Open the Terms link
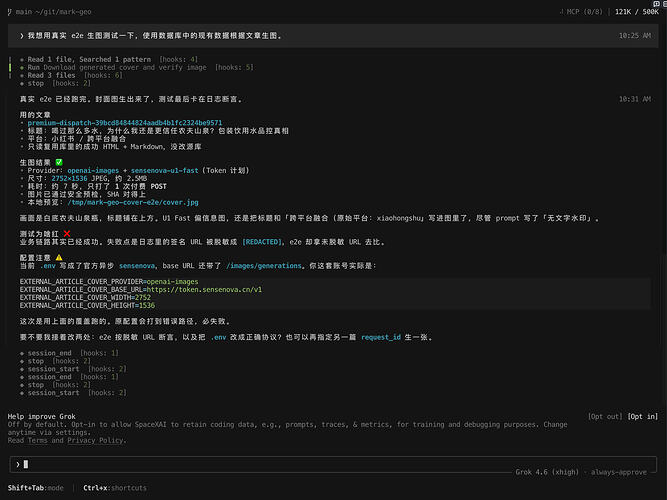The image size is (667, 500). (x=38, y=440)
